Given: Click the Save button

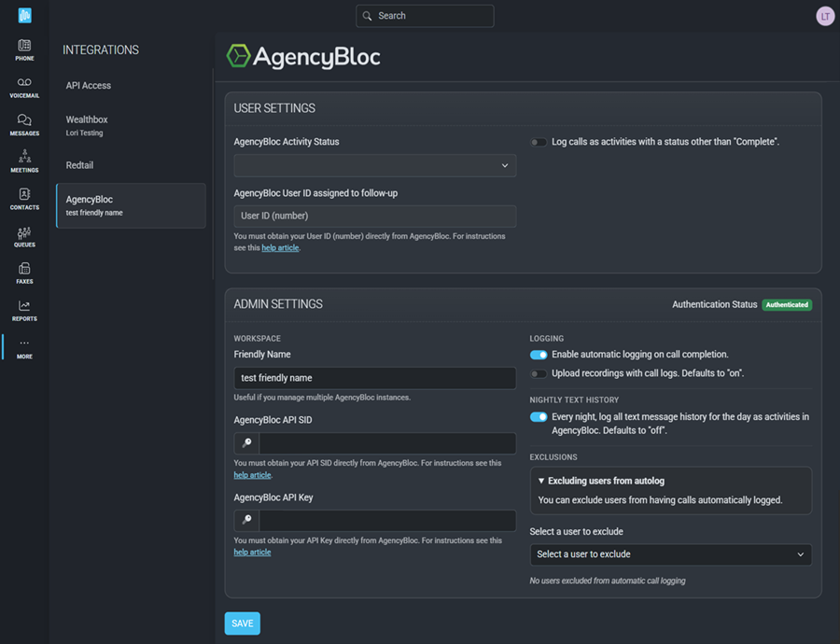Looking at the screenshot, I should (243, 623).
